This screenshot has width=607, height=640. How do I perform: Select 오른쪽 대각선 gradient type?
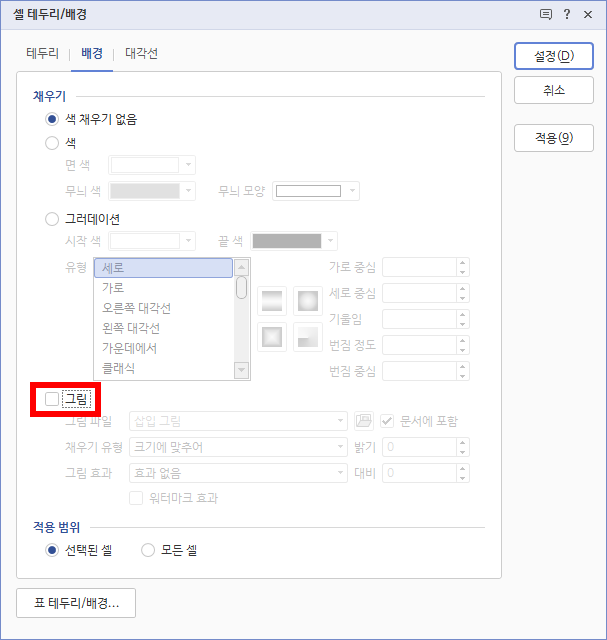click(163, 308)
